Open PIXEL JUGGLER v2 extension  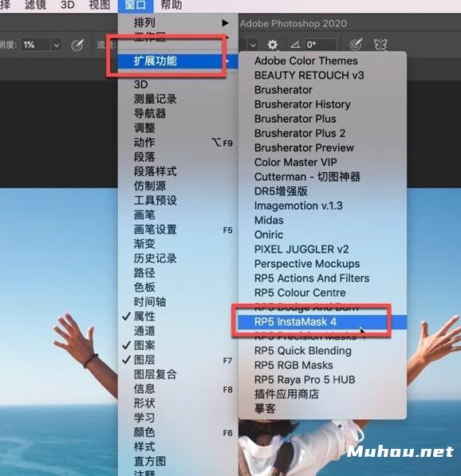coord(322,250)
